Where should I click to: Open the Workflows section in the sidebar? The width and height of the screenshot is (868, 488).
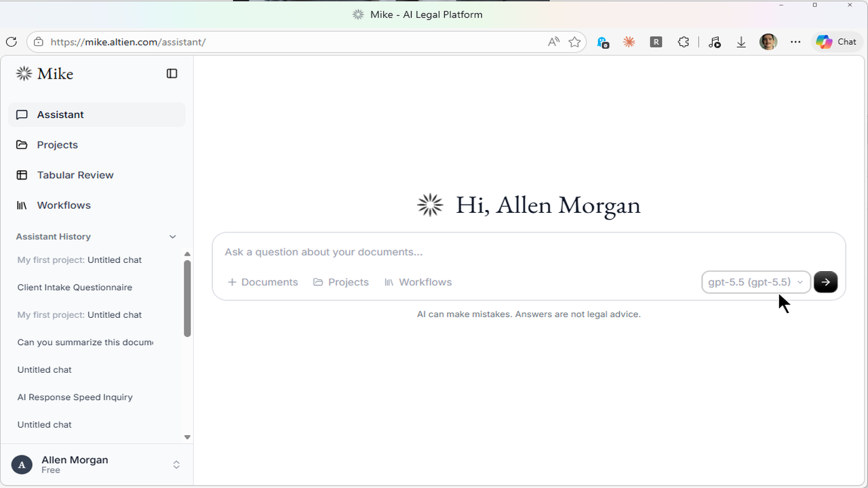point(96,205)
